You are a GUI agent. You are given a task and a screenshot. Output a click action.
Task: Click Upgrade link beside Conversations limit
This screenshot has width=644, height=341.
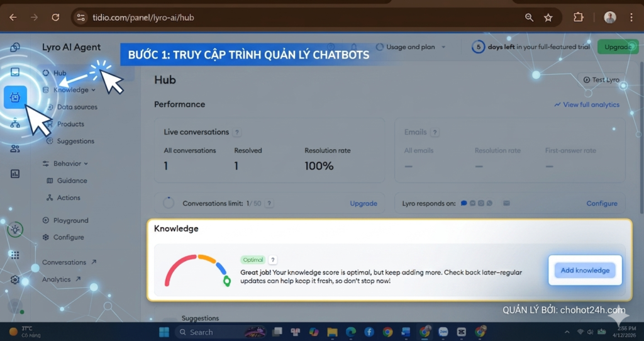click(364, 203)
